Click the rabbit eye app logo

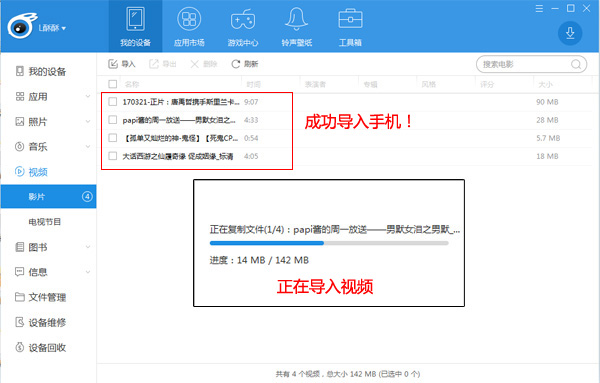(x=22, y=26)
